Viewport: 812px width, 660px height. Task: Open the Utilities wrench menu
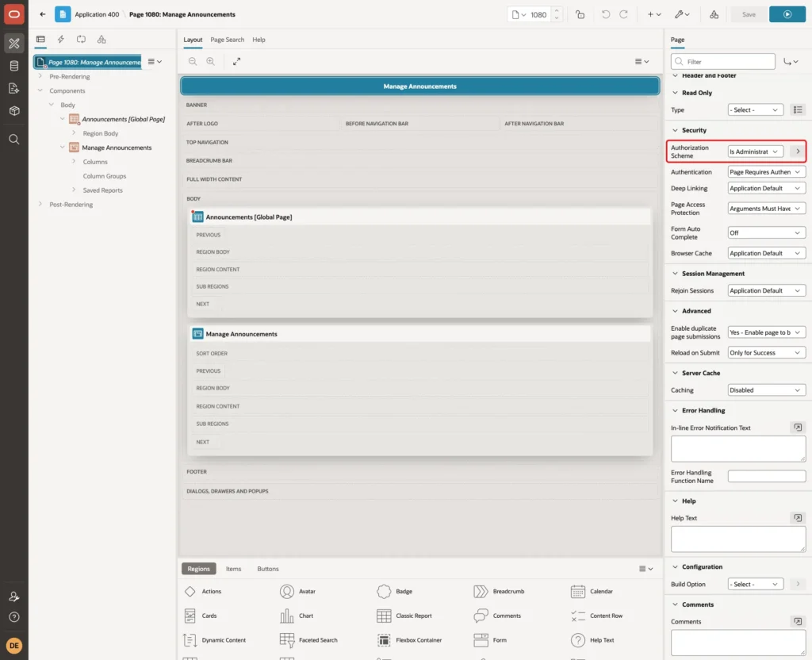coord(682,14)
